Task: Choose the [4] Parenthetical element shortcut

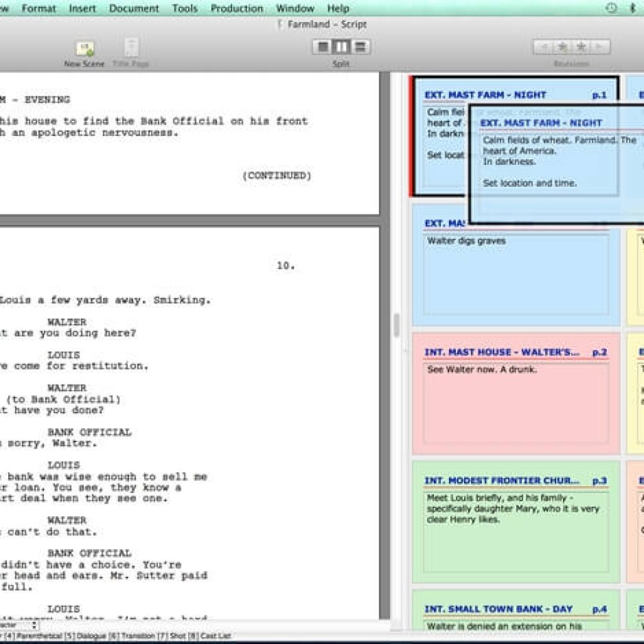Action: tap(34, 636)
